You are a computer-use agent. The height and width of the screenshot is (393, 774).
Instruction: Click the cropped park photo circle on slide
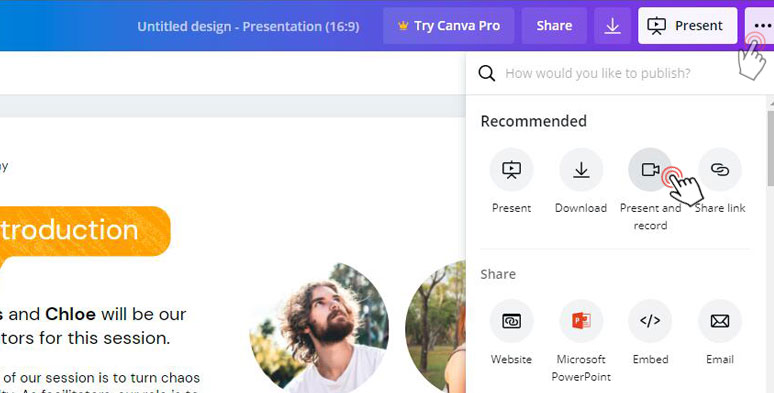(x=435, y=327)
